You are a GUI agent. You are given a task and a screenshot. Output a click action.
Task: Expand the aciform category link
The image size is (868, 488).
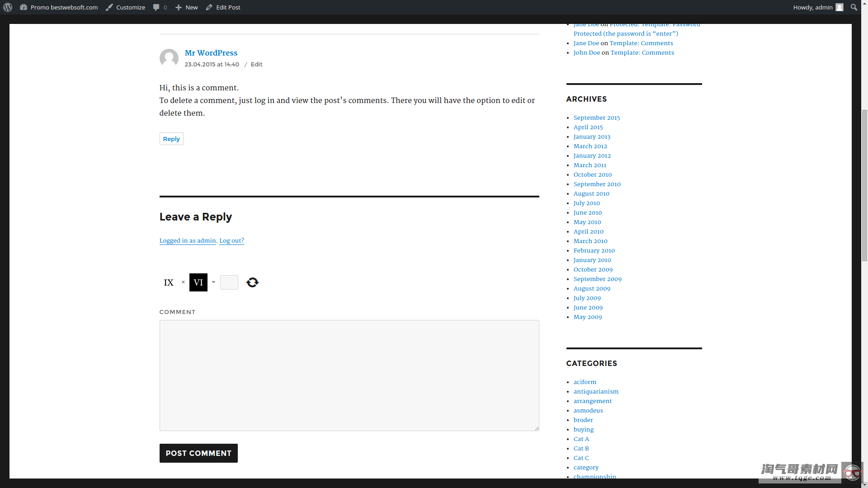[x=585, y=382]
